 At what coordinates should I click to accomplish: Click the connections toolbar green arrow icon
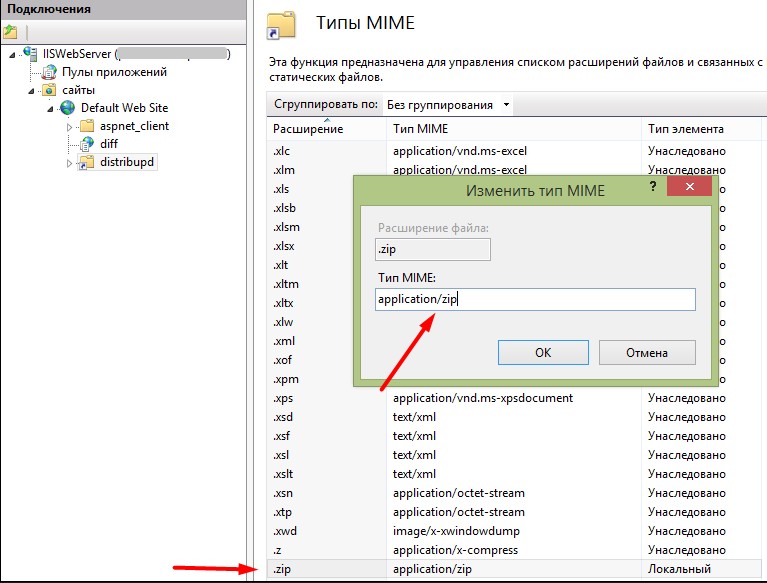(x=11, y=32)
